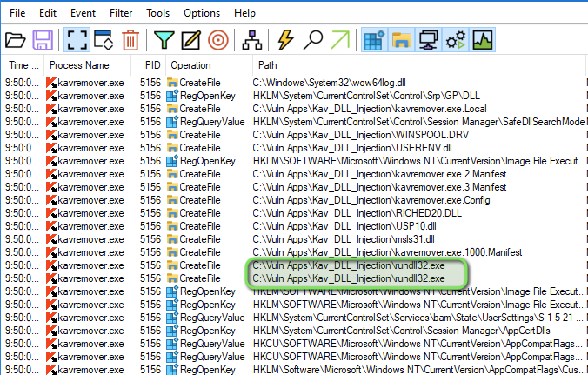Select the kavremover.exe.Local path
Image resolution: width=588 pixels, height=375 pixels.
pos(370,109)
